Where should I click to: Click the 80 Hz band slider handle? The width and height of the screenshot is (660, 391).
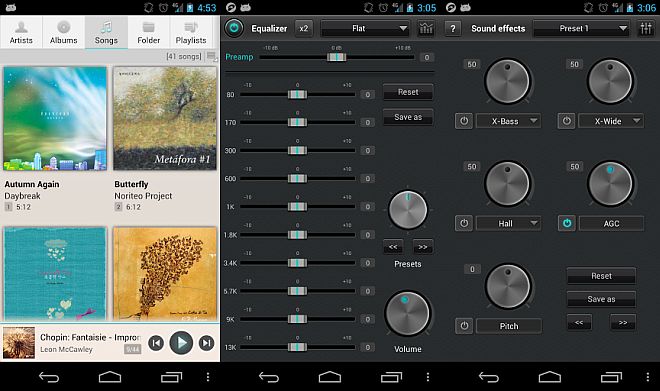[x=297, y=95]
